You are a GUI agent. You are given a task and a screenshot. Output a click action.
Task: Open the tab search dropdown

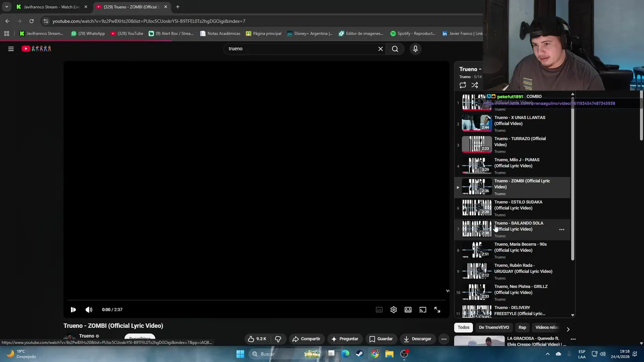click(x=6, y=7)
